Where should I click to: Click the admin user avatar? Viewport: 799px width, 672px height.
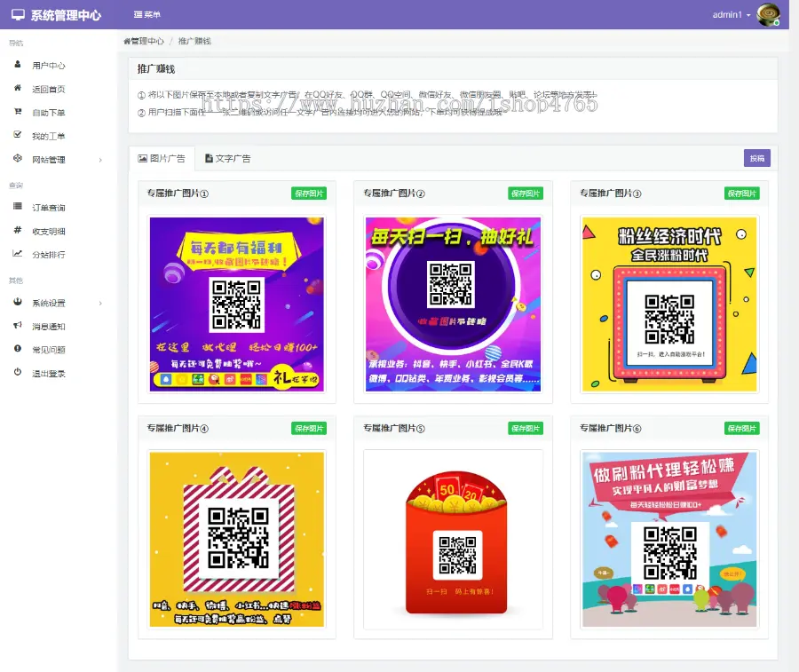[768, 14]
